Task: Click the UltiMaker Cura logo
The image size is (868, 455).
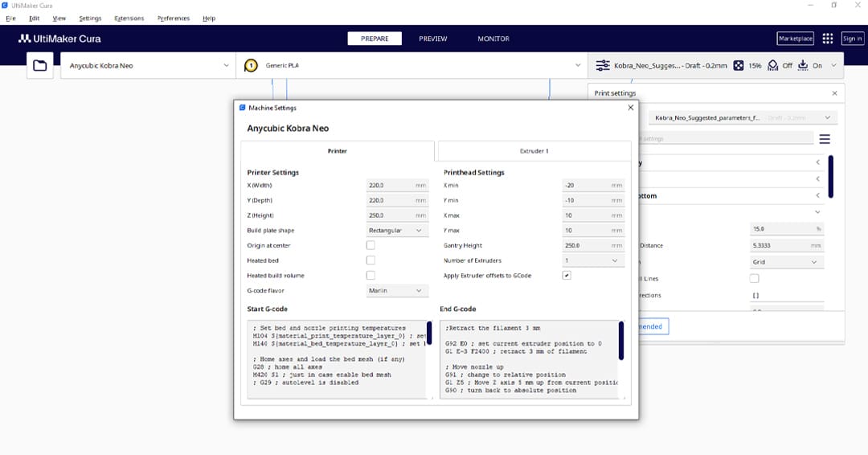Action: coord(59,39)
